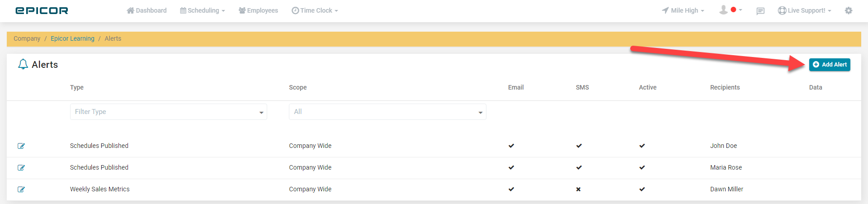Click the Add Alert button
The height and width of the screenshot is (204, 868).
(x=830, y=65)
